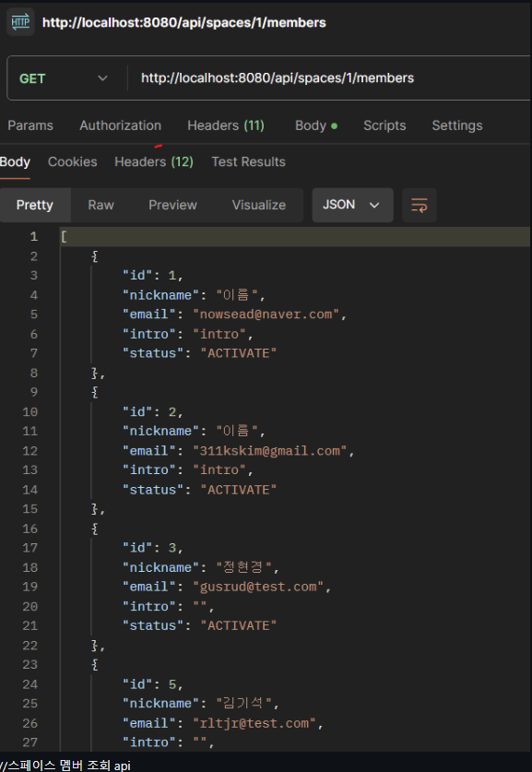Switch to the Raw view
Image resolution: width=532 pixels, height=772 pixels.
tap(100, 205)
